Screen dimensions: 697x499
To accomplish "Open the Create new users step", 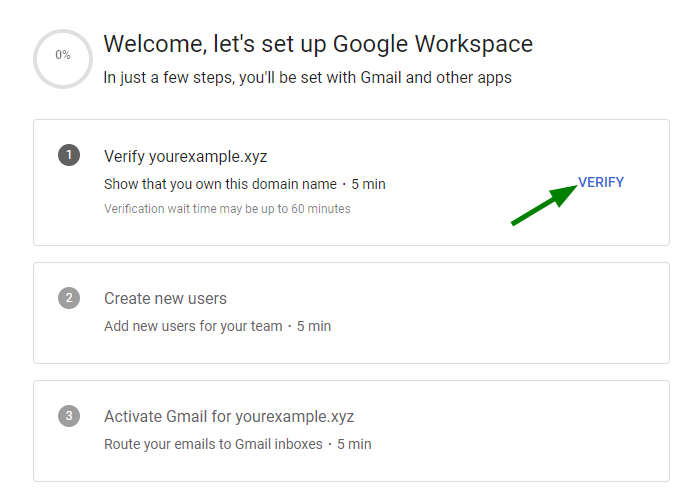I will click(x=165, y=298).
